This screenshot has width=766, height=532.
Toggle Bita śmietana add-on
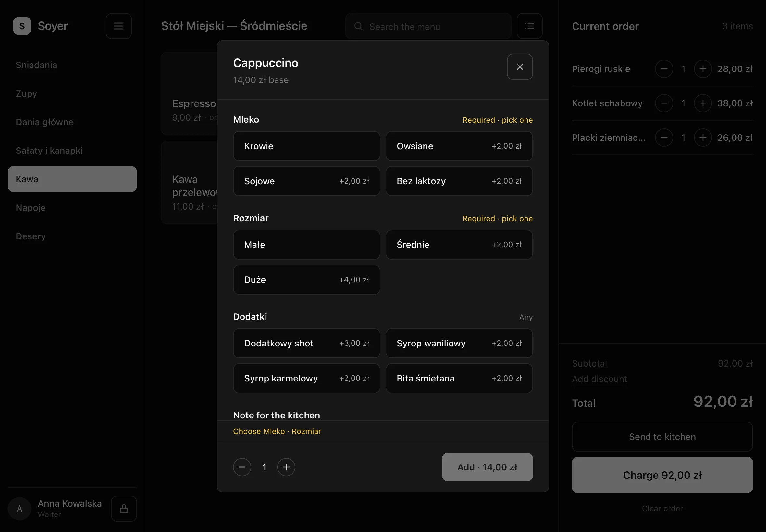(459, 378)
